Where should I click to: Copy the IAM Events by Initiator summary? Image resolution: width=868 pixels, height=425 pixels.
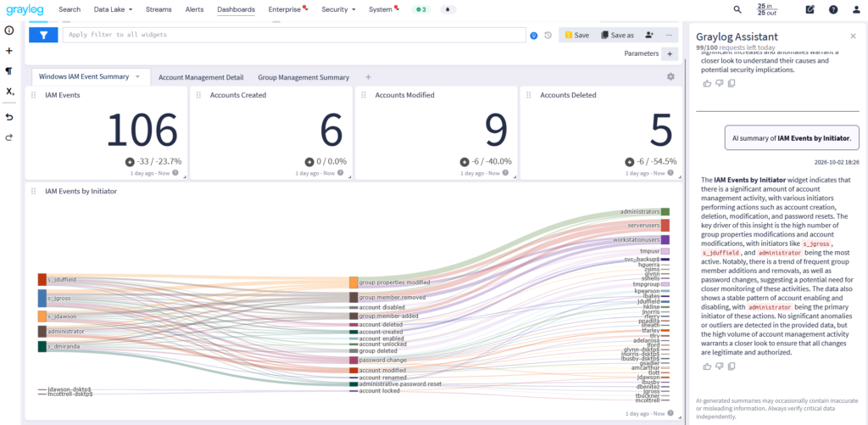[732, 366]
